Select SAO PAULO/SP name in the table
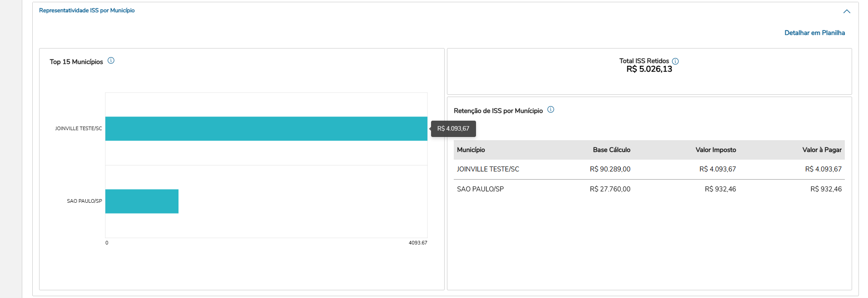Viewport: 868px width, 298px height. tap(480, 189)
